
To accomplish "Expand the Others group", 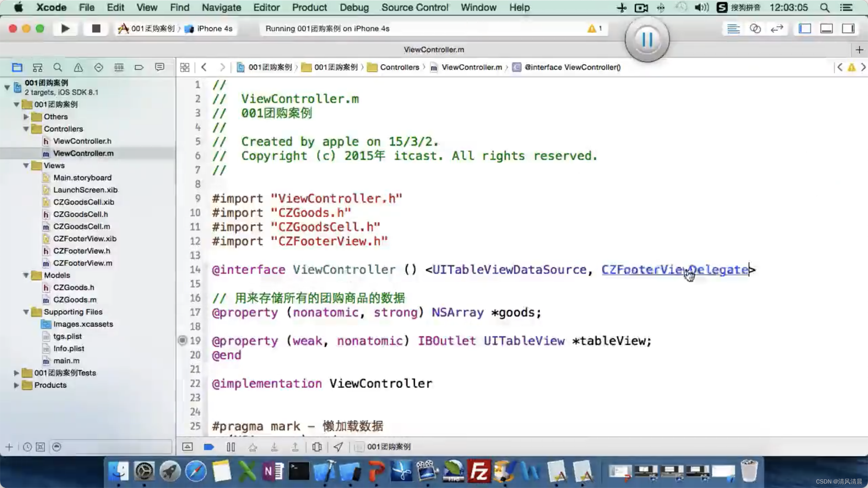I will pyautogui.click(x=26, y=117).
